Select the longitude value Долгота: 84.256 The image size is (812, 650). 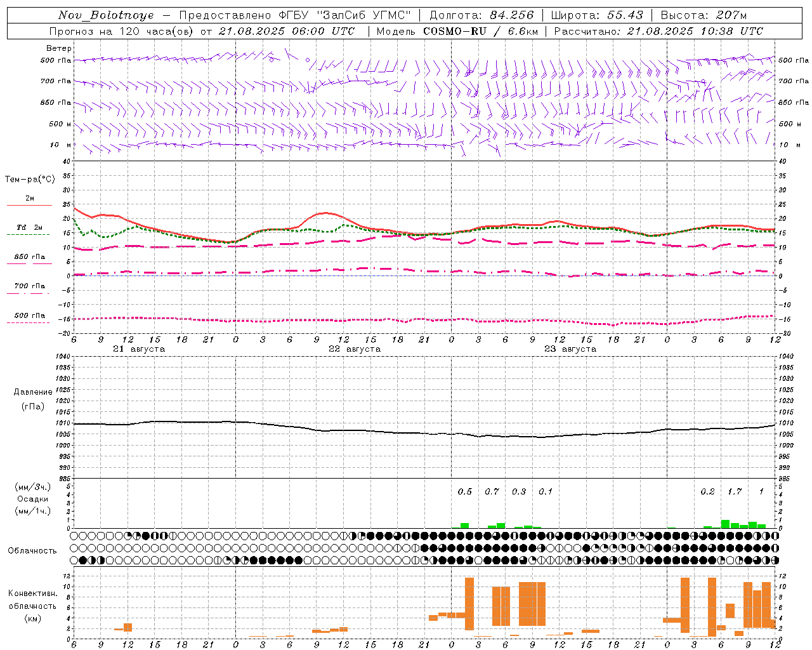481,15
